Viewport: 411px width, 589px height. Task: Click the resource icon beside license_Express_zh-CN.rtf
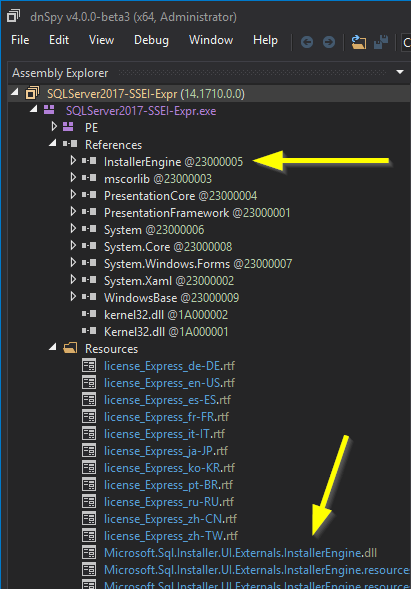pyautogui.click(x=89, y=518)
